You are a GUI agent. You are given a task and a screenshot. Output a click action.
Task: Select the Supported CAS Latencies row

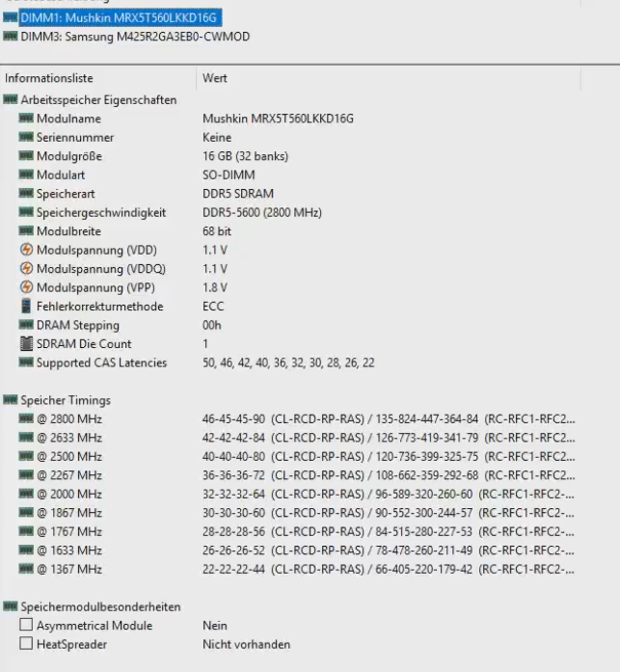101,363
